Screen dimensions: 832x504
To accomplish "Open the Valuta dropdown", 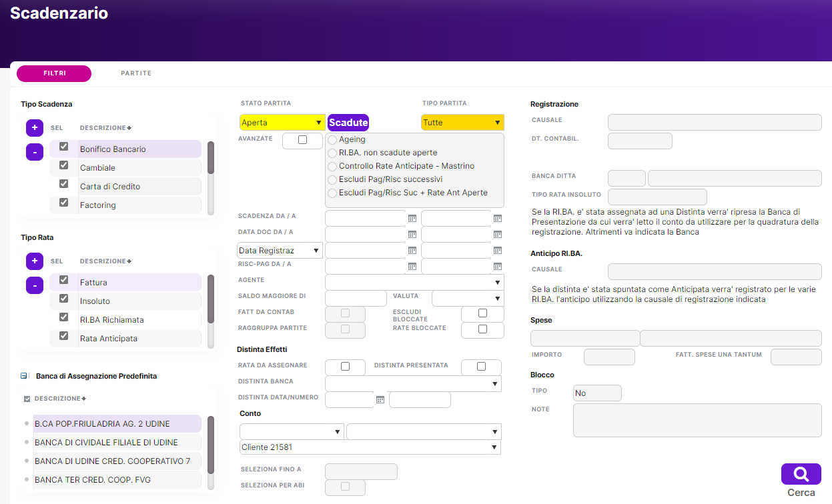I will [468, 299].
